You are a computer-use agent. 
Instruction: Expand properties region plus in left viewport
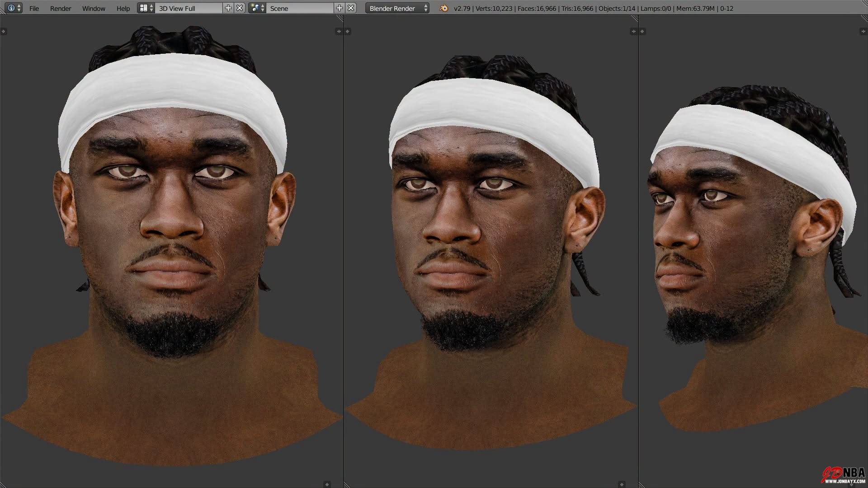[x=339, y=32]
